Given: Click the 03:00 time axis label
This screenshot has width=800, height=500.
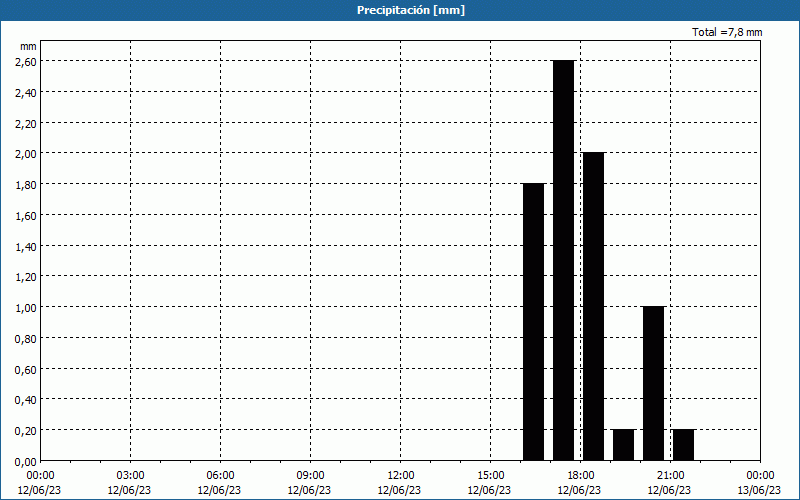Looking at the screenshot, I should tap(130, 476).
